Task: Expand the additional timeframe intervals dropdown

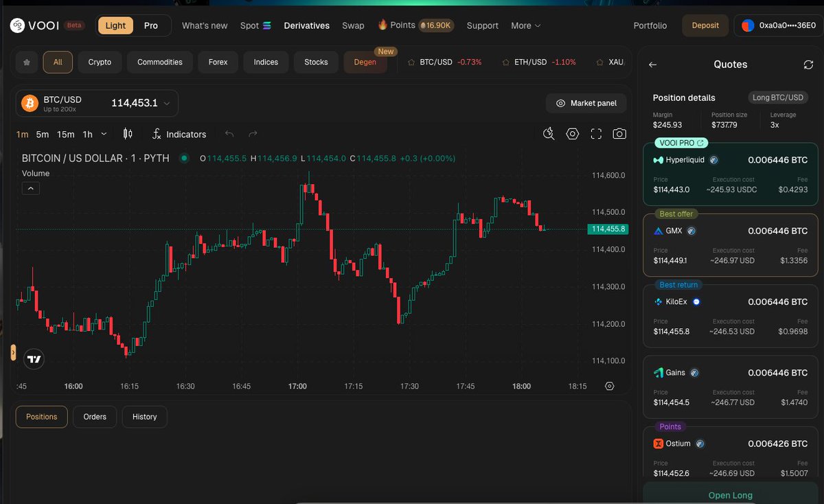Action: point(104,134)
